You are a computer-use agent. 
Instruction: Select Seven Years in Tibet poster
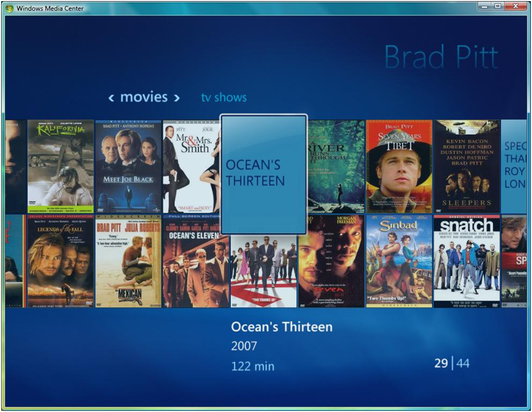coord(399,166)
